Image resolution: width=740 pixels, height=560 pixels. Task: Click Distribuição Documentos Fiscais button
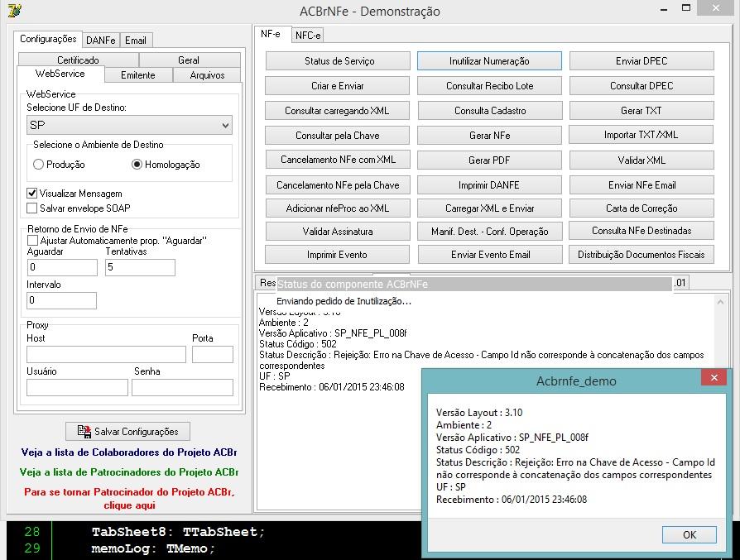(641, 254)
